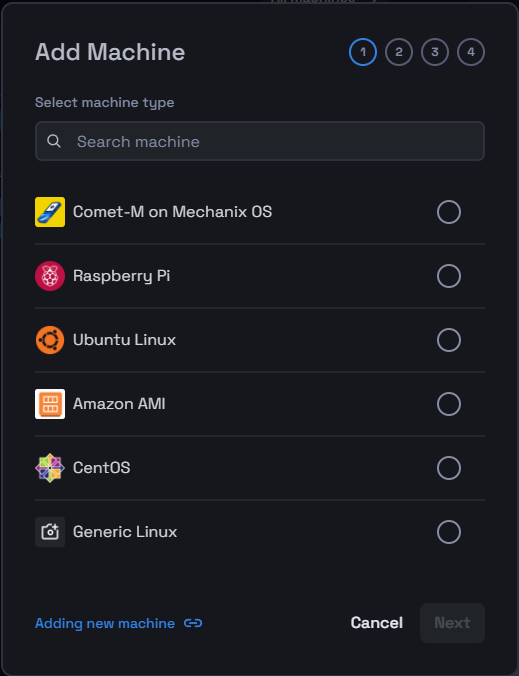519x676 pixels.
Task: Focus the Search machine input field
Action: [260, 141]
